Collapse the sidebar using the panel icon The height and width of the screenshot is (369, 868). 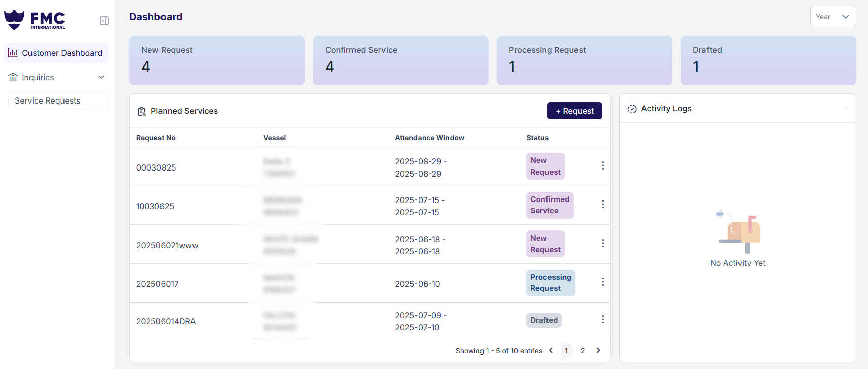(x=104, y=21)
